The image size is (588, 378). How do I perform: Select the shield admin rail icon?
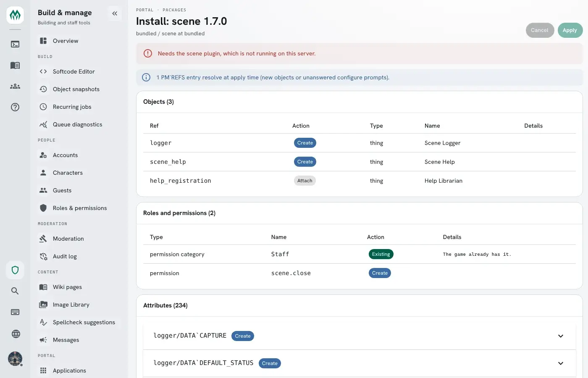15,270
